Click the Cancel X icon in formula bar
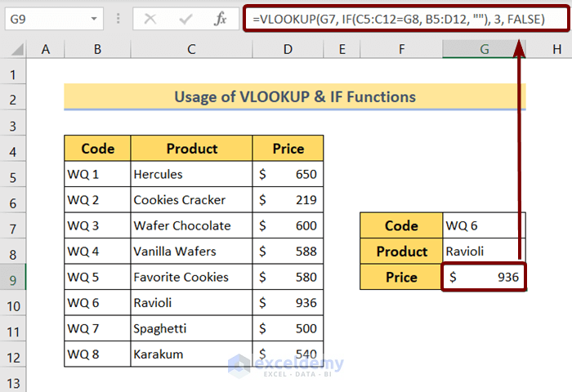Image resolution: width=572 pixels, height=392 pixels. [150, 19]
